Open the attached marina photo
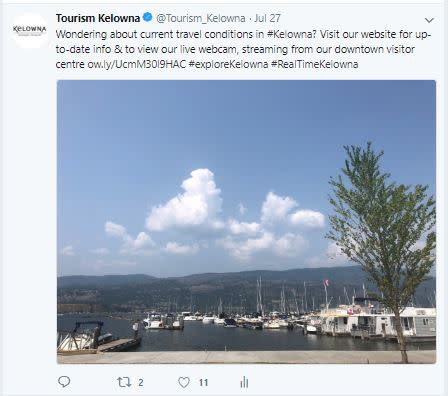Screen dimensions: 448x396 [246, 222]
